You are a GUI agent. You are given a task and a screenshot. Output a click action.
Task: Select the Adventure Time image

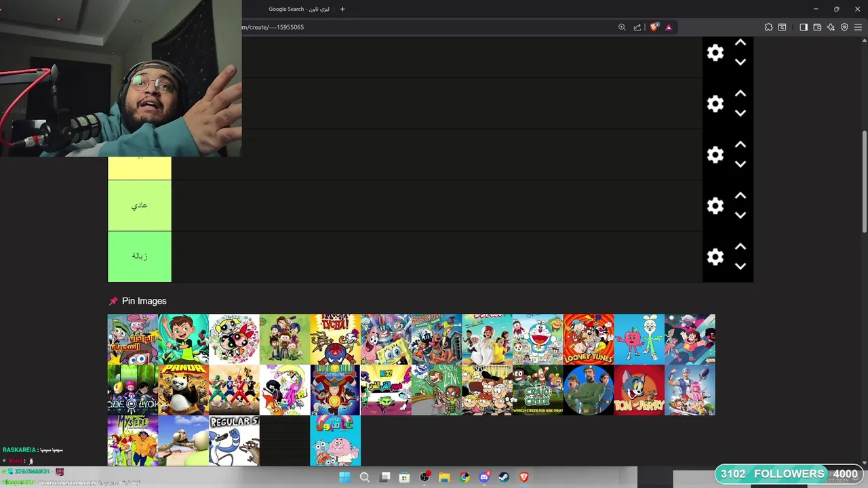pyautogui.click(x=285, y=390)
